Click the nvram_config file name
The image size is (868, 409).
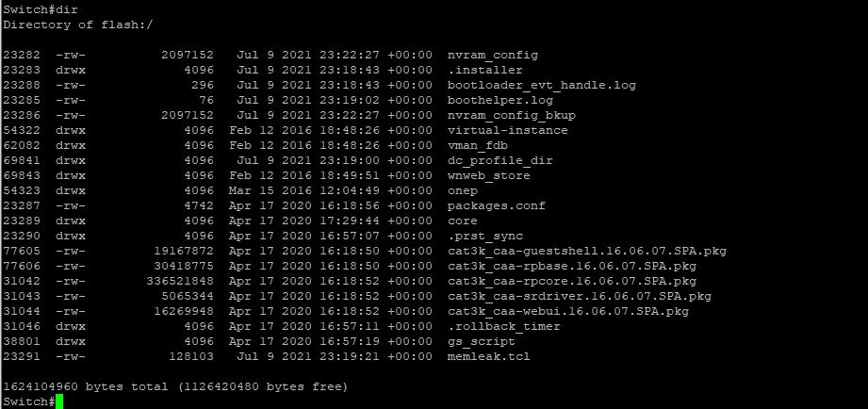click(x=492, y=56)
